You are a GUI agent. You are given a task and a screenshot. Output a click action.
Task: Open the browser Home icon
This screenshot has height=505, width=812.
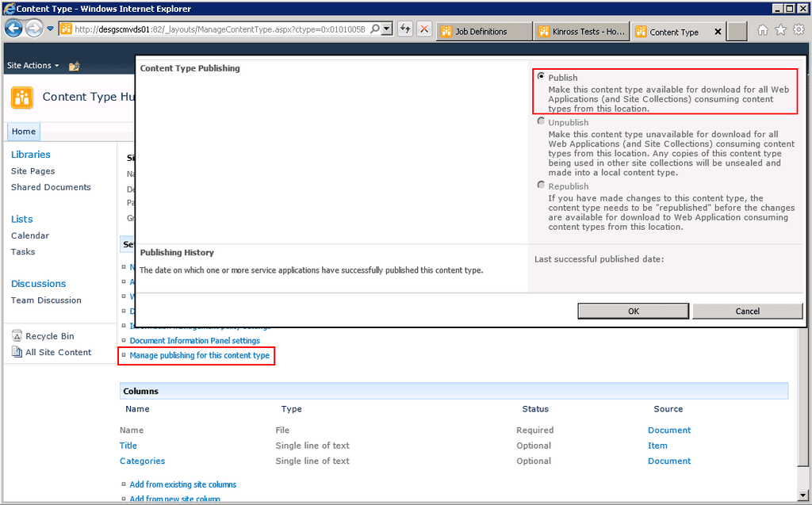pos(762,30)
